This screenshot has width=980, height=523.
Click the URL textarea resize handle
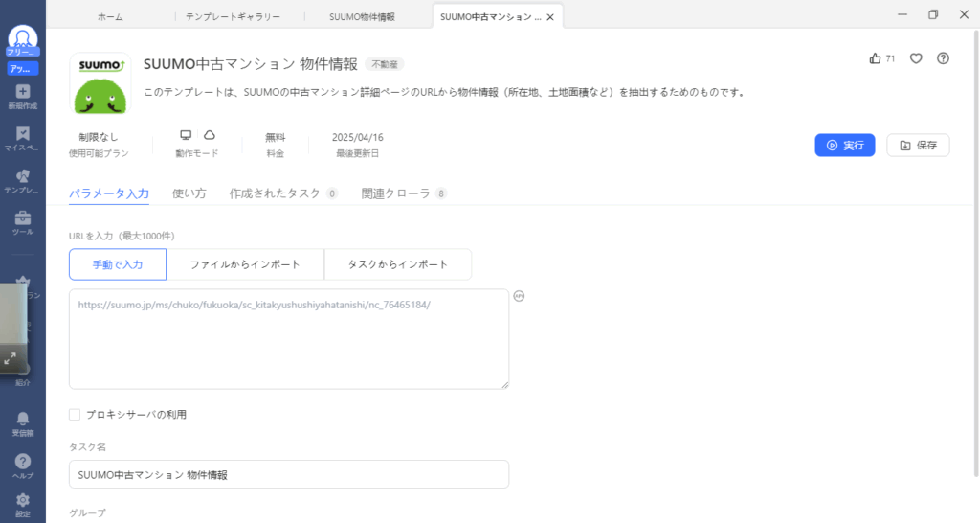tap(505, 385)
